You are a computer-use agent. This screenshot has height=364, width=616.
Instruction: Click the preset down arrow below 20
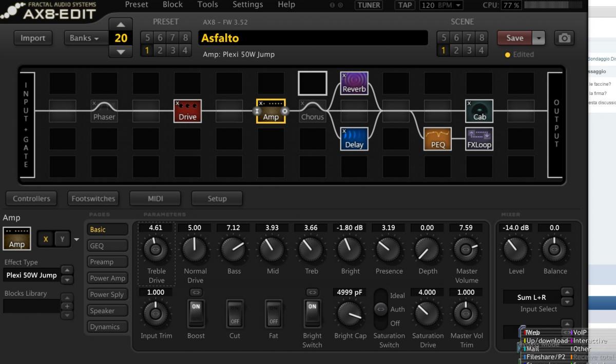[x=121, y=51]
